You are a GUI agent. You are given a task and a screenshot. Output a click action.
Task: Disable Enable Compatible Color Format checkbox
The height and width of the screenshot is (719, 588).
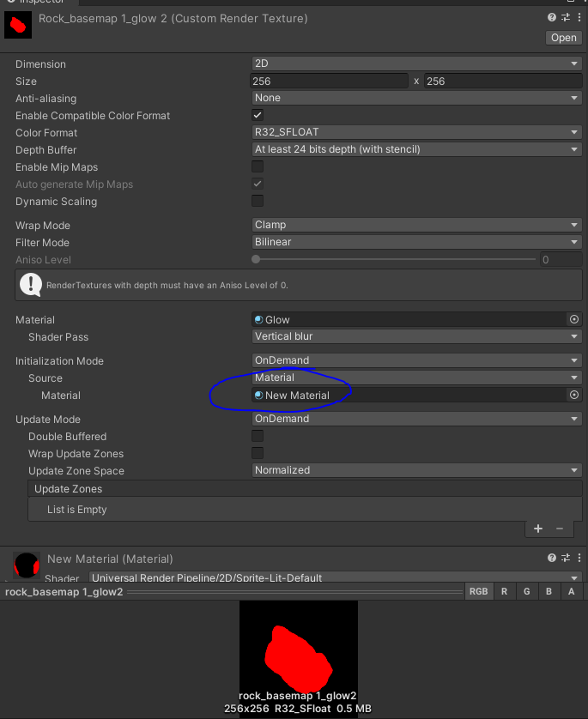click(x=258, y=115)
